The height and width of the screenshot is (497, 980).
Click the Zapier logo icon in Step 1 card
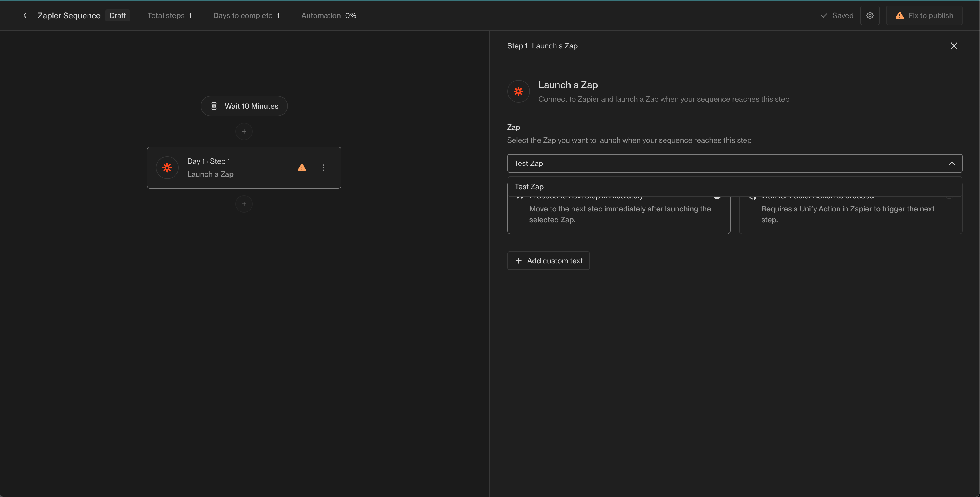point(167,167)
